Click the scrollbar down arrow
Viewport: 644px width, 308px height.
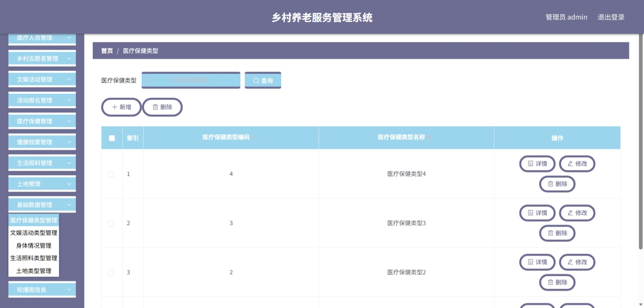(x=641, y=304)
